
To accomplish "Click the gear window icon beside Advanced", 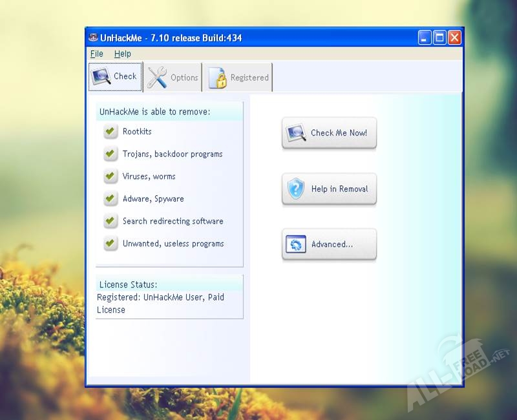I will coord(296,245).
